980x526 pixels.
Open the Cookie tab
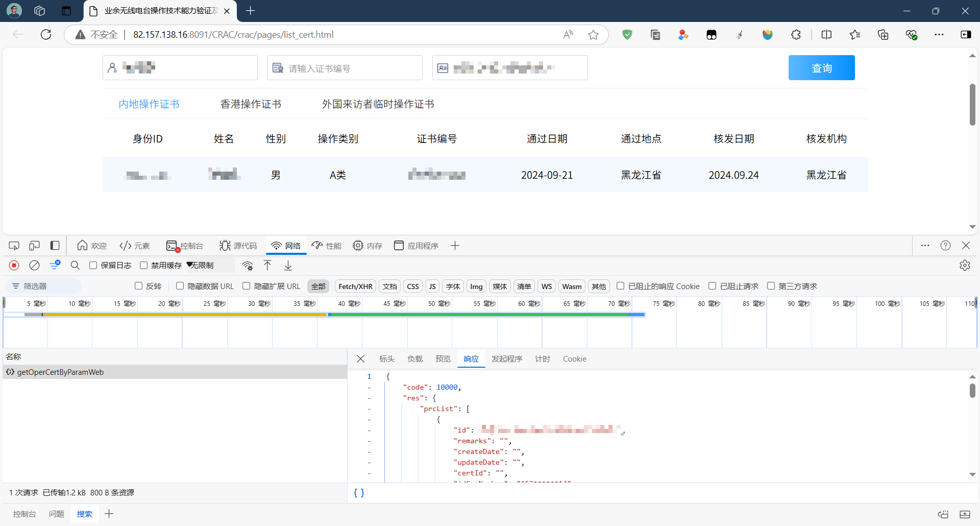575,359
